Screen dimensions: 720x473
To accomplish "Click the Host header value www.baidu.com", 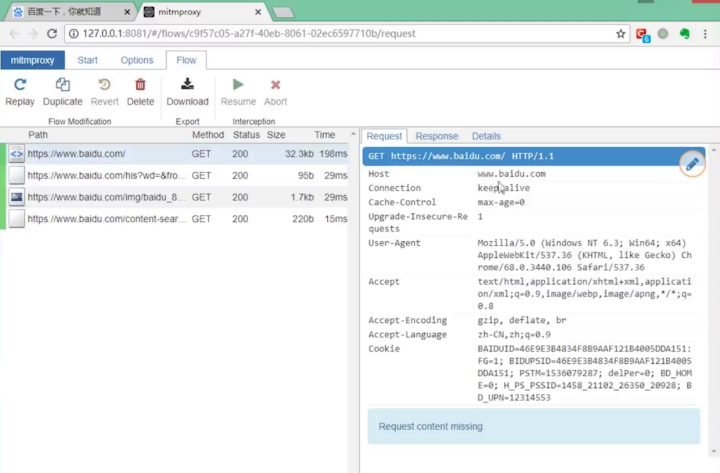I will point(512,174).
